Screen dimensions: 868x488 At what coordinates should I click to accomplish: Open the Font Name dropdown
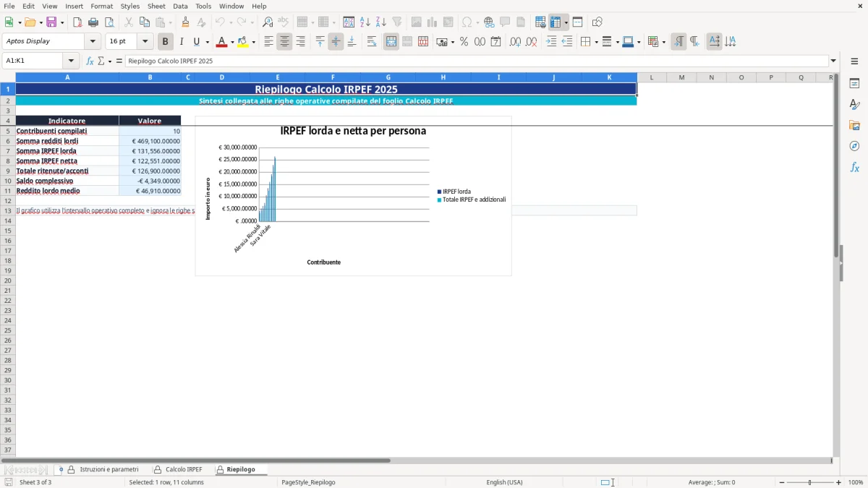coord(93,42)
